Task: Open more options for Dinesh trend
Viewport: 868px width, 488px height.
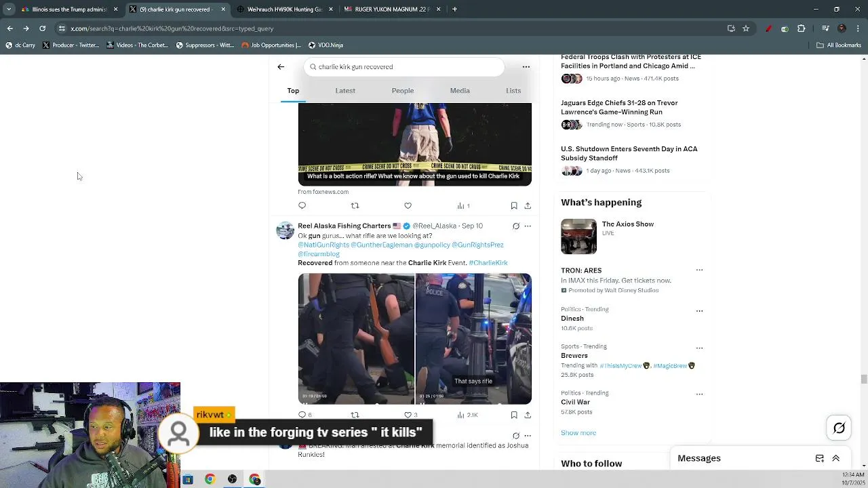Action: tap(699, 310)
